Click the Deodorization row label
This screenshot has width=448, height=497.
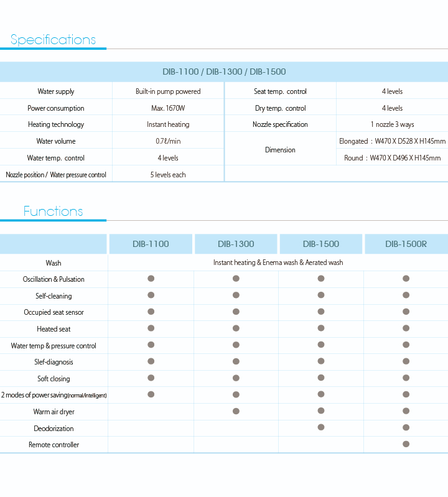tap(54, 428)
